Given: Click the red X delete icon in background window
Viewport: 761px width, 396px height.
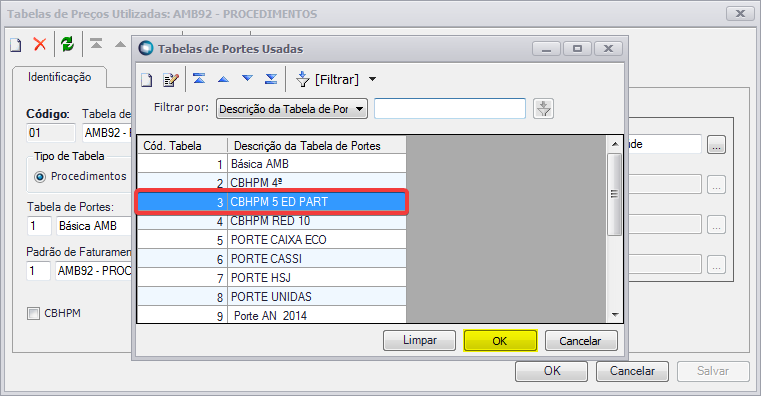Looking at the screenshot, I should point(40,44).
